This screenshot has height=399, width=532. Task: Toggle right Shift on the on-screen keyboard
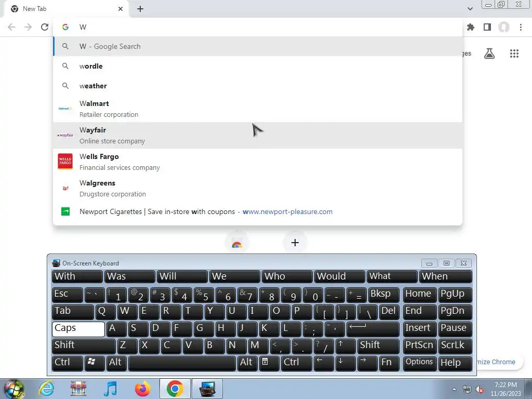(378, 345)
